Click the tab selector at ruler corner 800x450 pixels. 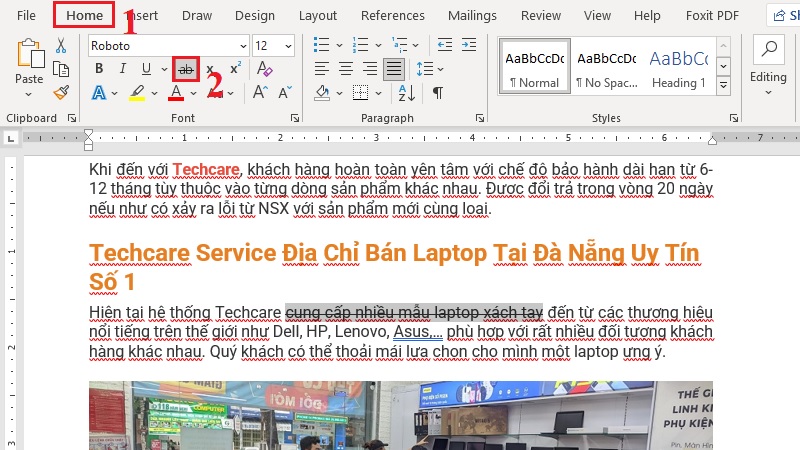point(11,138)
